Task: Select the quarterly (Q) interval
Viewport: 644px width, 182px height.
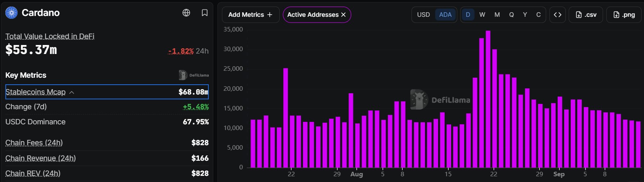Action: (511, 15)
